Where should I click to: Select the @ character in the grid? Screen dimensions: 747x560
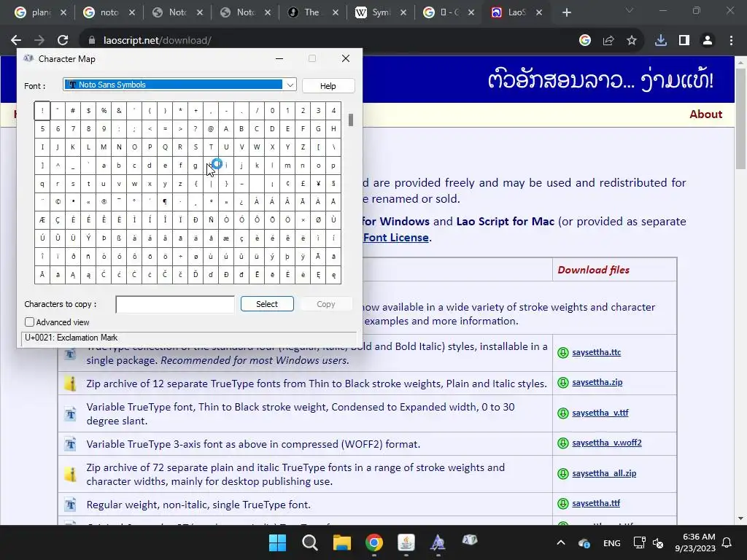coord(211,128)
